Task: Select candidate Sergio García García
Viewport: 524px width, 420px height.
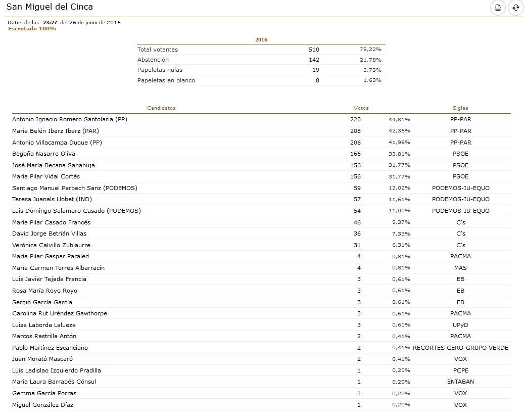Action: click(42, 302)
